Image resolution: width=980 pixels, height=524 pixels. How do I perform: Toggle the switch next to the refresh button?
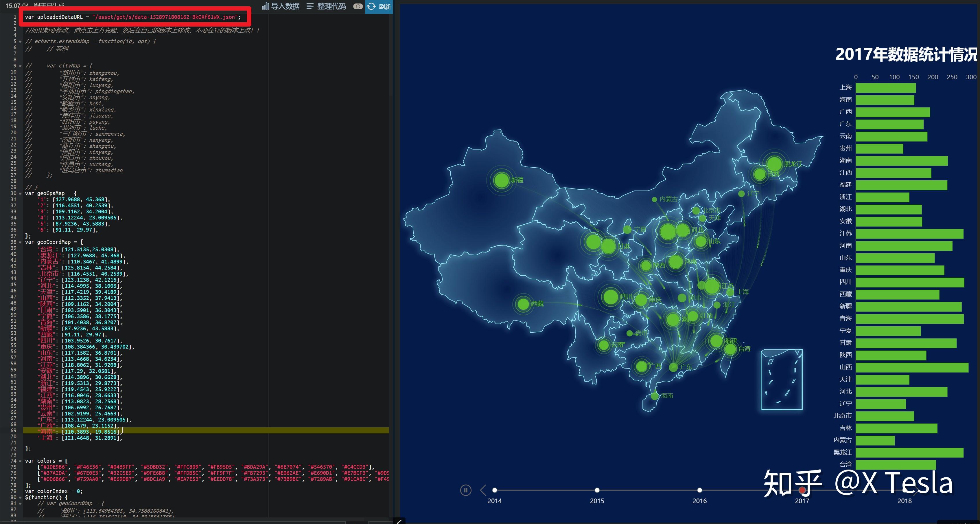358,6
